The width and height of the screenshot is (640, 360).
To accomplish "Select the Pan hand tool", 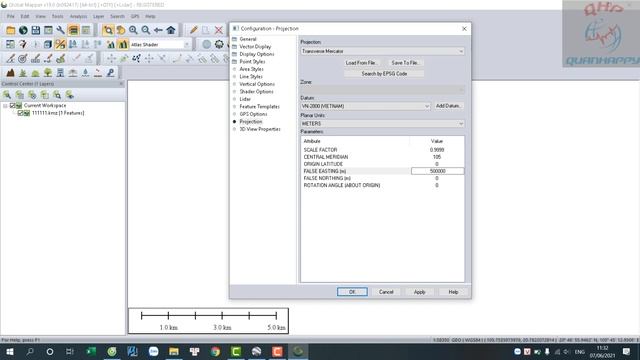I will [x=121, y=30].
